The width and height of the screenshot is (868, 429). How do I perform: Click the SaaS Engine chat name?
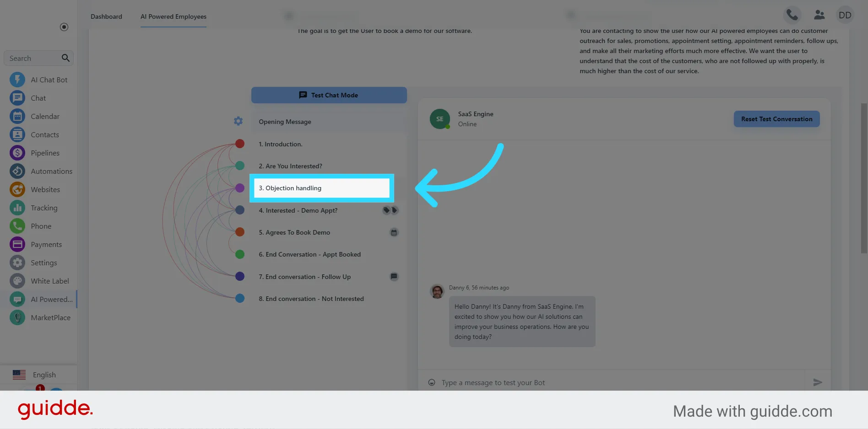point(476,114)
